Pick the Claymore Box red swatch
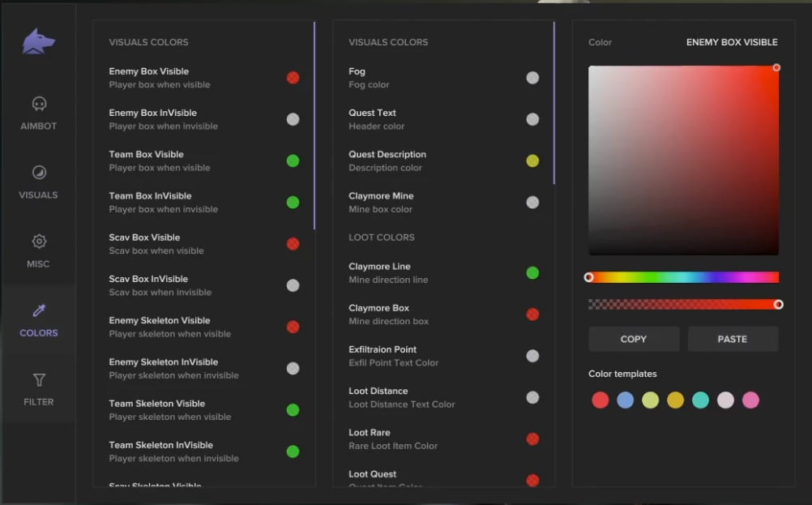Viewport: 812px width, 505px height. click(532, 315)
